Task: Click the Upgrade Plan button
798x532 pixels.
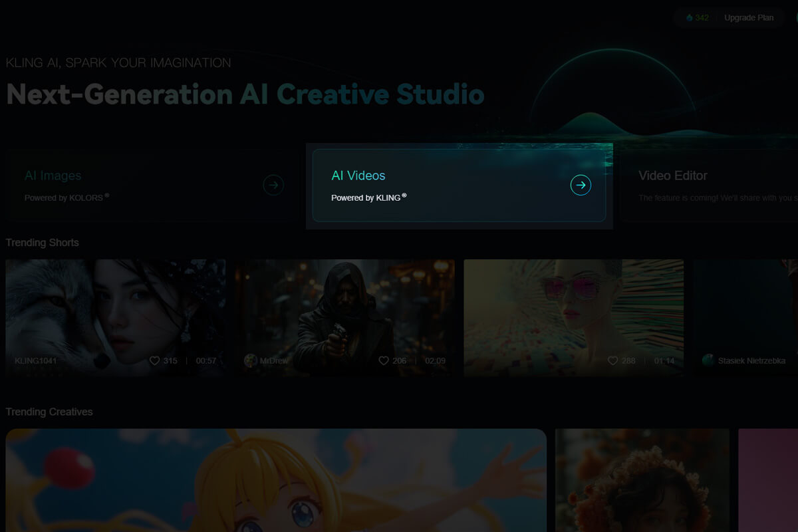Action: 749,18
